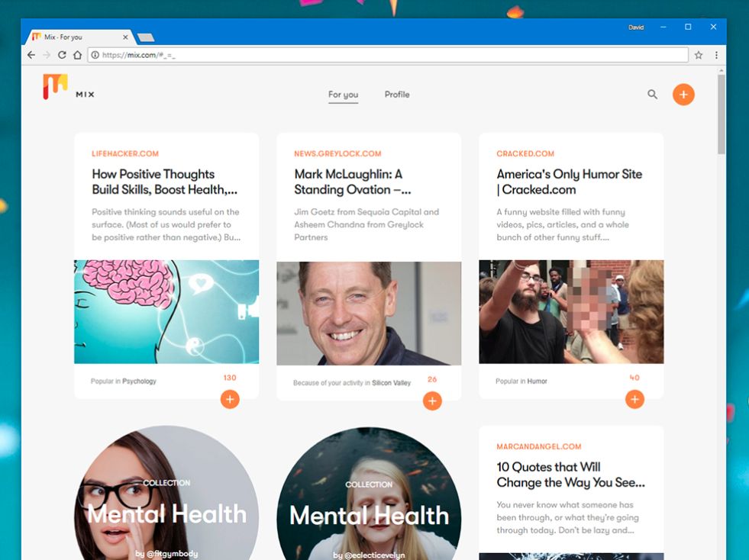The width and height of the screenshot is (749, 560).
Task: Maximize the Chrome window
Action: [x=688, y=27]
